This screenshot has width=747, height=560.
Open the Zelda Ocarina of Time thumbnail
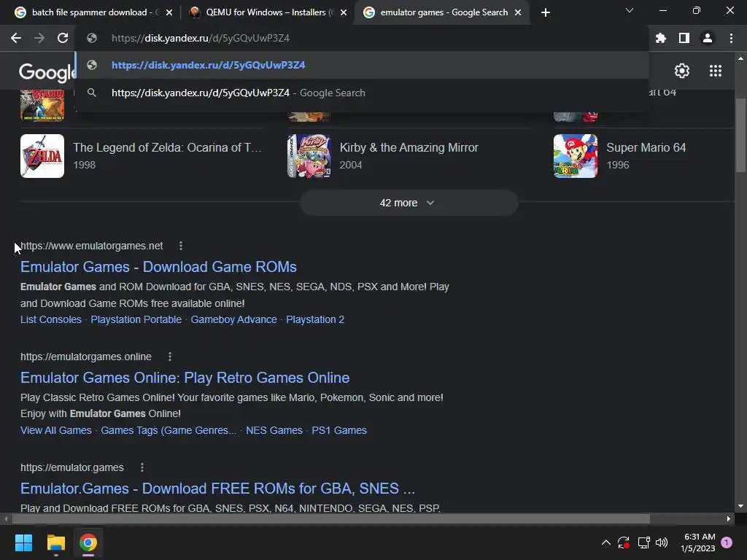pos(42,156)
